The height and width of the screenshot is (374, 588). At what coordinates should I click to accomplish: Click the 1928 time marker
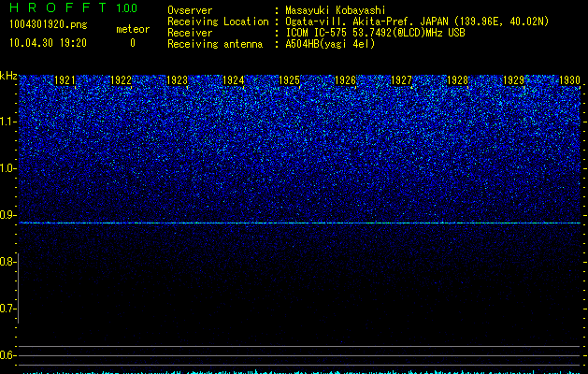tap(457, 80)
